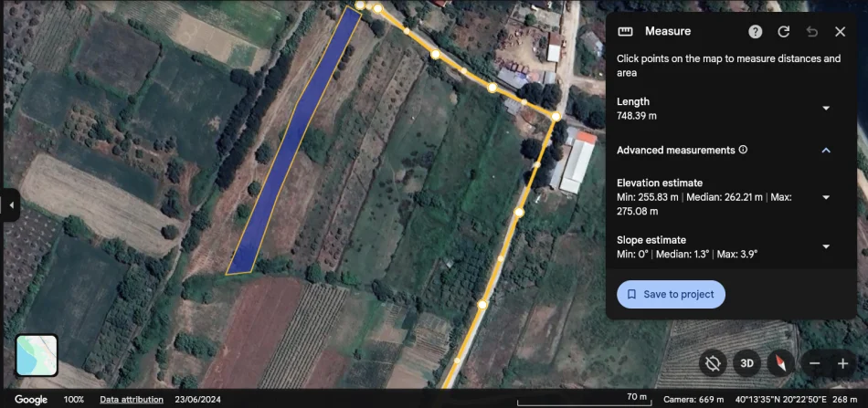The width and height of the screenshot is (868, 408).
Task: Undo the last measurement point
Action: pos(811,31)
